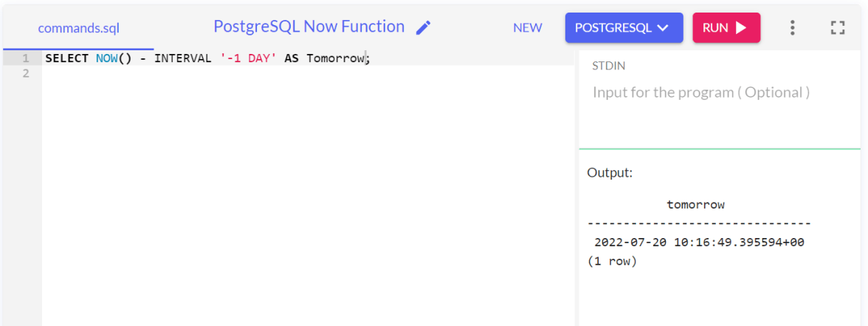The image size is (868, 326).
Task: Click the NOW function in the code
Action: click(106, 58)
